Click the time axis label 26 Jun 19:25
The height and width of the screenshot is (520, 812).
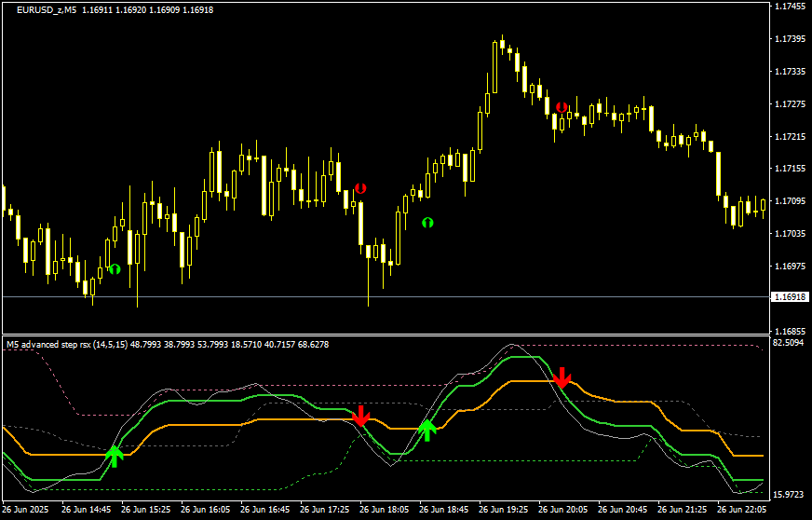[504, 510]
